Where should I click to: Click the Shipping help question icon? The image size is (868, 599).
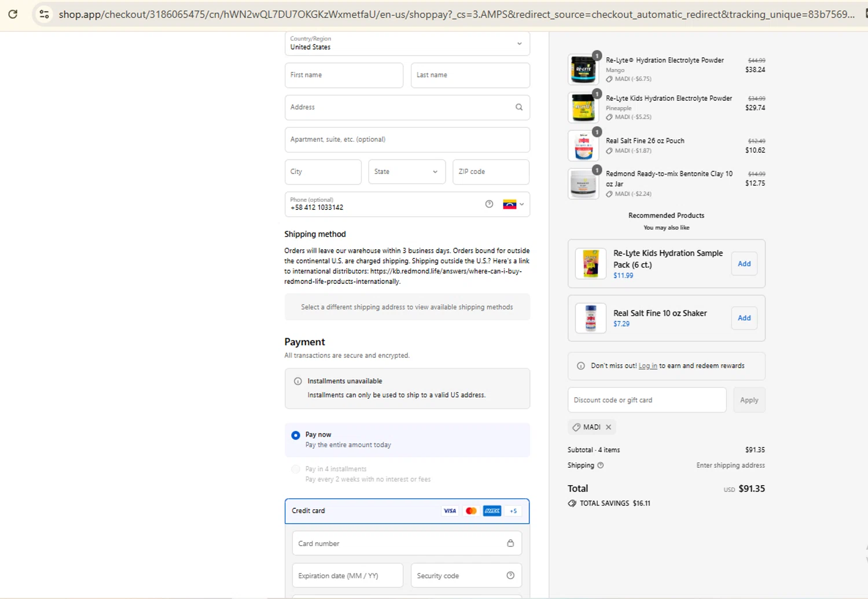(601, 465)
